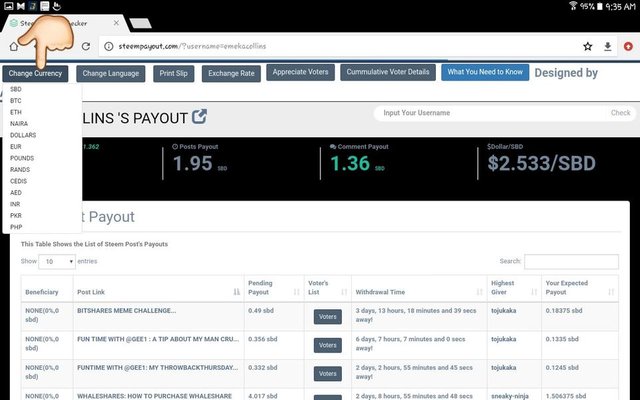The width and height of the screenshot is (640, 400).
Task: Choose PHP from the currency list
Action: point(16,227)
